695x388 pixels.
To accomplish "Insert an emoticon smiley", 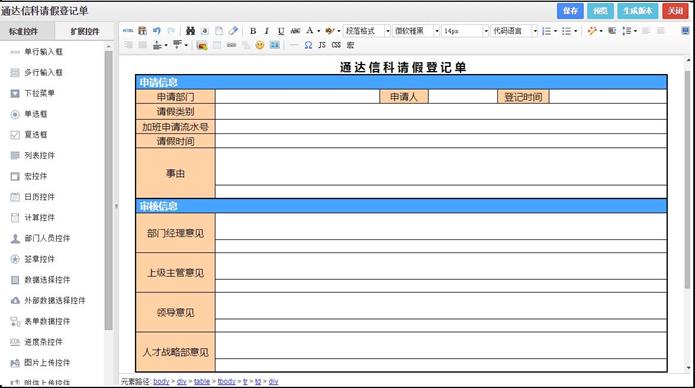I will (260, 45).
